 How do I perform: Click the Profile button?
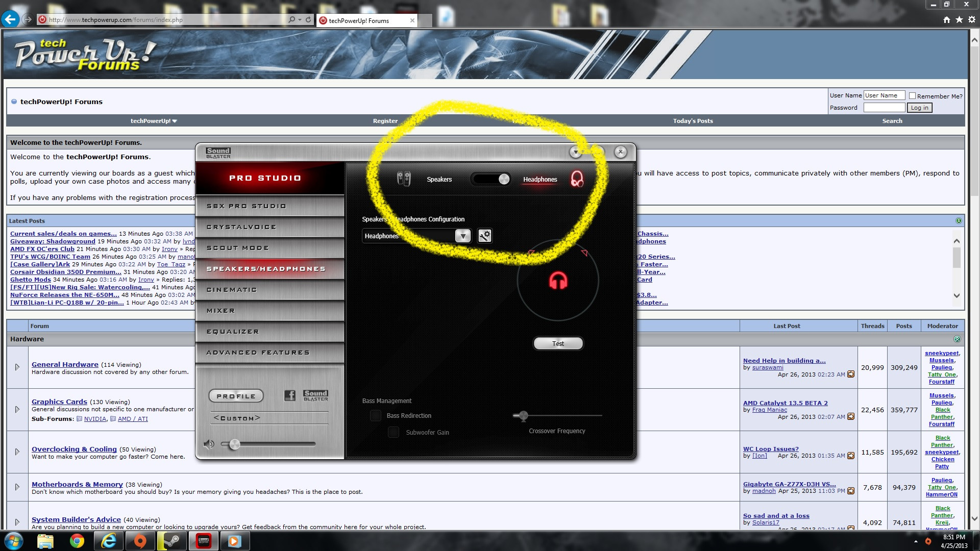pyautogui.click(x=236, y=396)
